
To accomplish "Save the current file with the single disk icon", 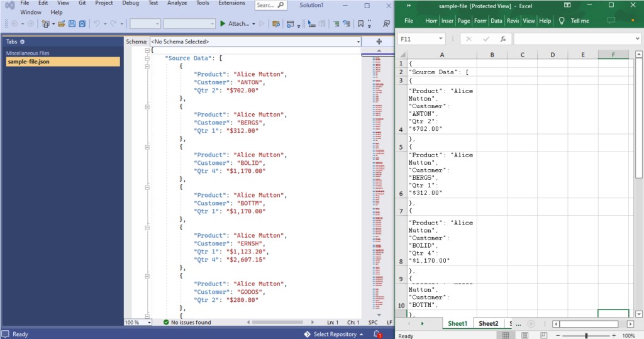I will 72,24.
